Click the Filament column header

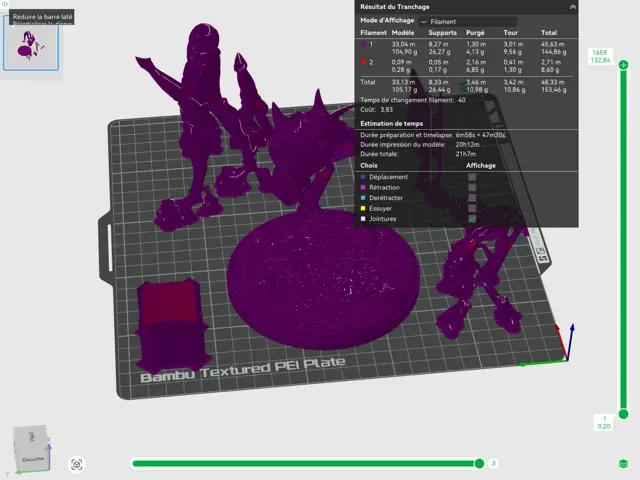click(373, 33)
